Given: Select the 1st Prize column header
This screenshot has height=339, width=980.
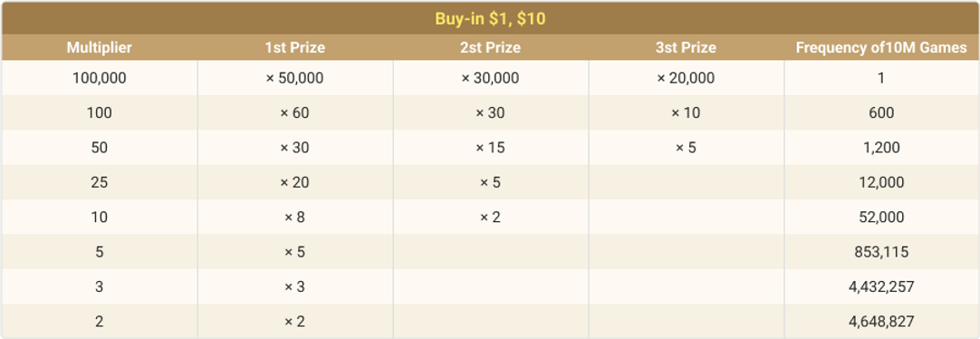Looking at the screenshot, I should [x=295, y=47].
